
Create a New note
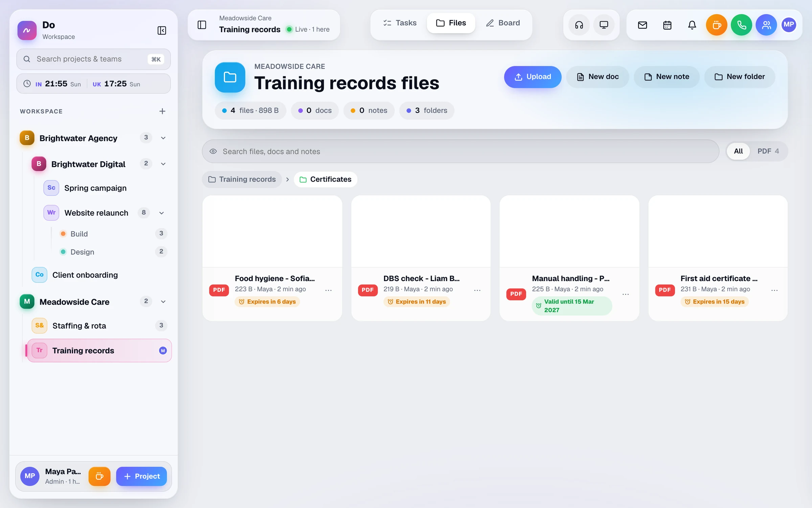667,77
